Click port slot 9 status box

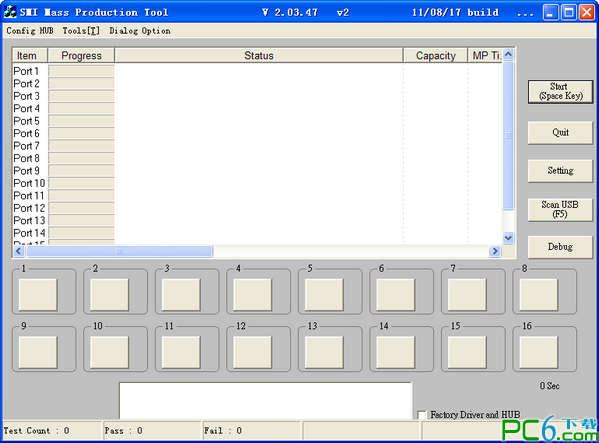click(x=38, y=352)
